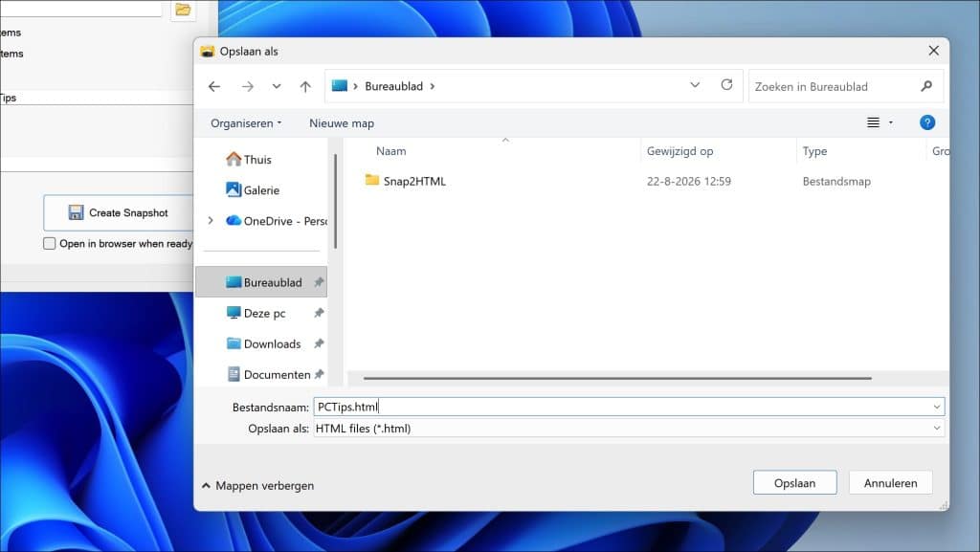Click the Snap2HTML folder icon
The image size is (980, 552).
tap(372, 180)
